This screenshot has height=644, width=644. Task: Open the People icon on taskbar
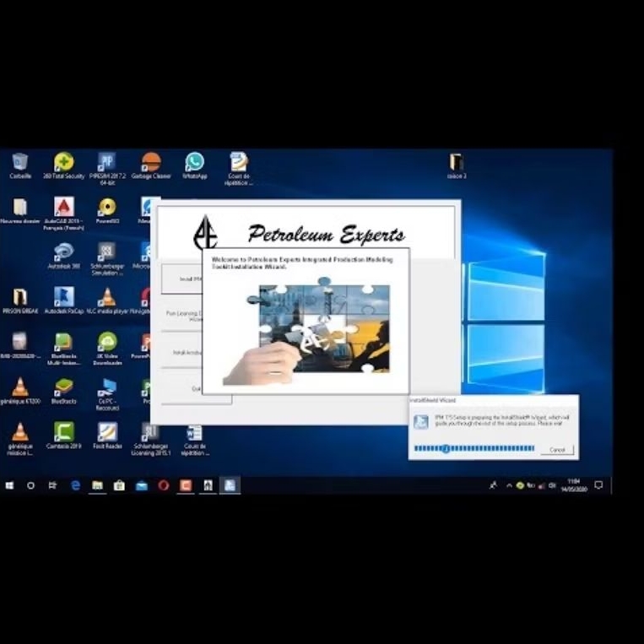(x=493, y=485)
